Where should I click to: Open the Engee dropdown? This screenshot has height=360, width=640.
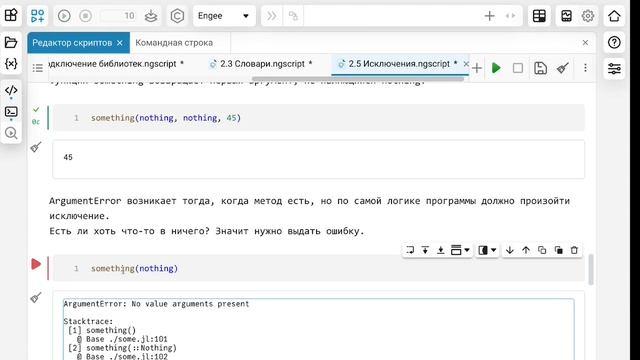pos(224,16)
